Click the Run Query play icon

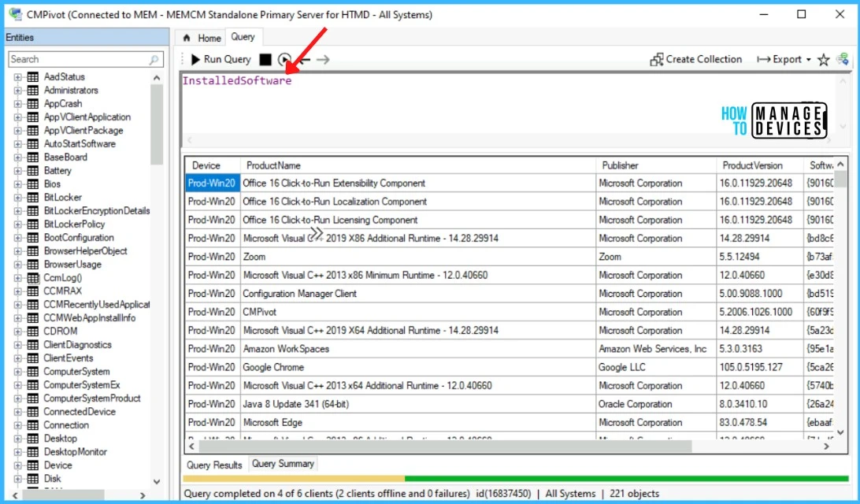(x=195, y=59)
